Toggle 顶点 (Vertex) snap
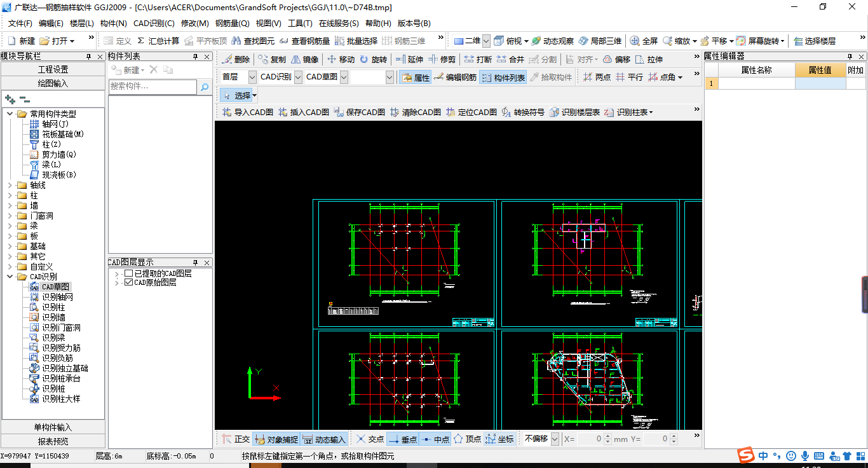 pyautogui.click(x=467, y=439)
